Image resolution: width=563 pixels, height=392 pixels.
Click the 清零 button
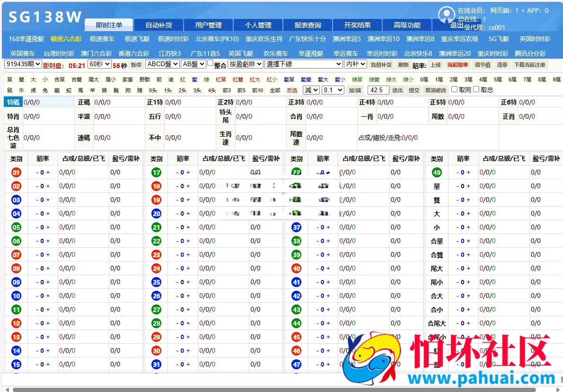[502, 65]
